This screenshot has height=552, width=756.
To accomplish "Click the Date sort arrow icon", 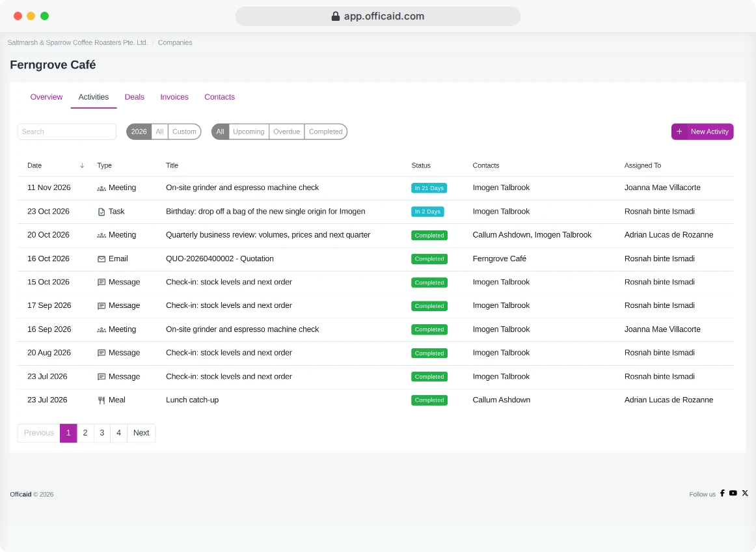I will tap(82, 165).
